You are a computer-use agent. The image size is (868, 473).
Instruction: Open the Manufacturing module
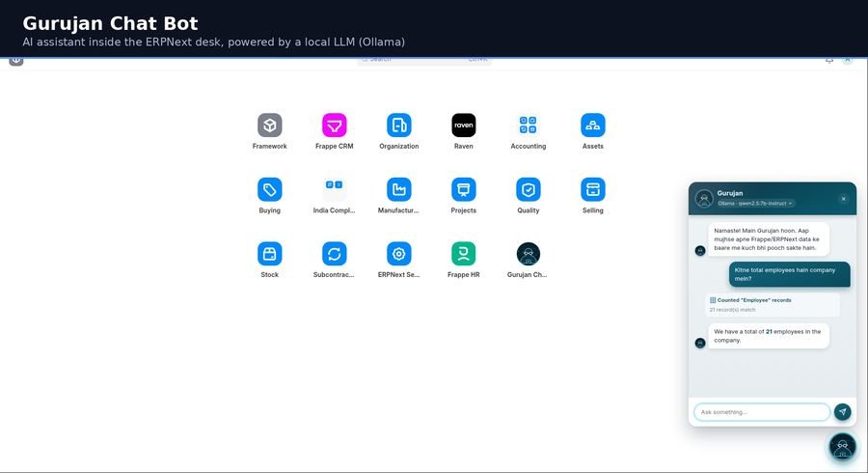click(398, 189)
